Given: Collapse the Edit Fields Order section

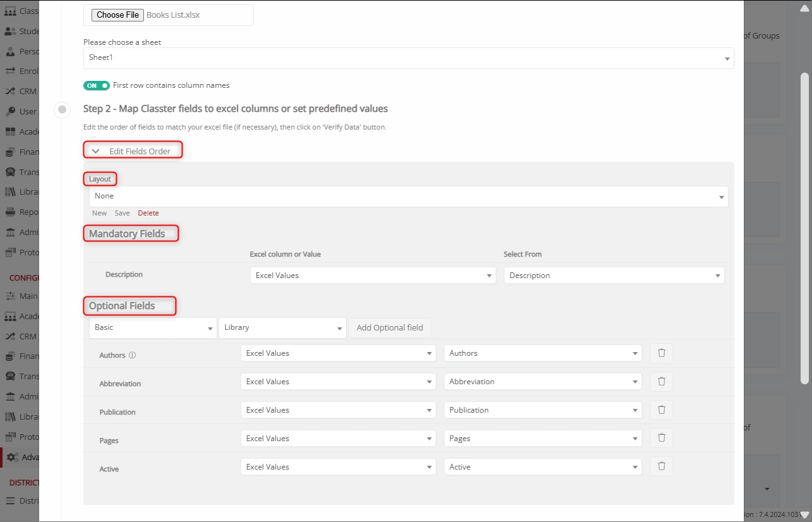Looking at the screenshot, I should pos(96,151).
